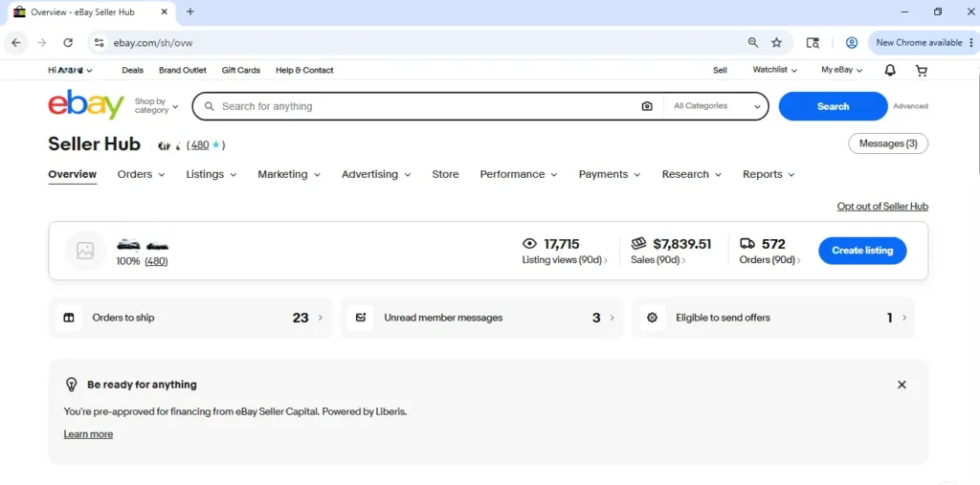Open the Hi user account dropdown
This screenshot has height=485, width=980.
pos(70,70)
